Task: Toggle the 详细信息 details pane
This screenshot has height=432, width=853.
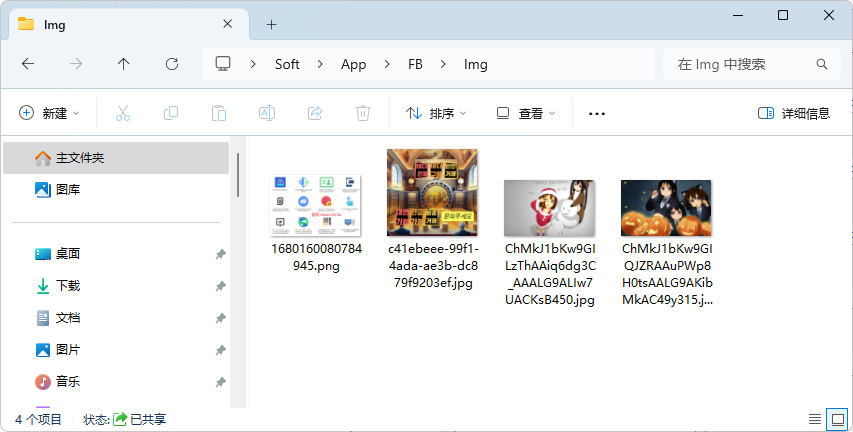Action: click(794, 113)
